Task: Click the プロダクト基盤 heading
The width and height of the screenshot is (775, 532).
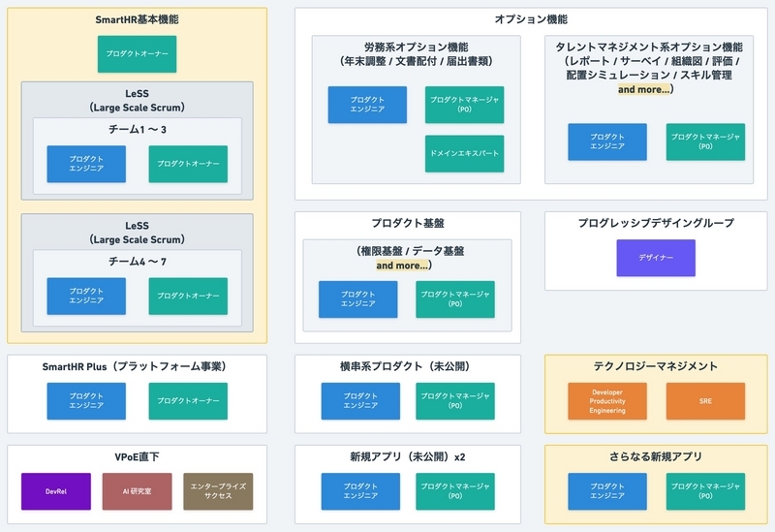Action: point(408,223)
